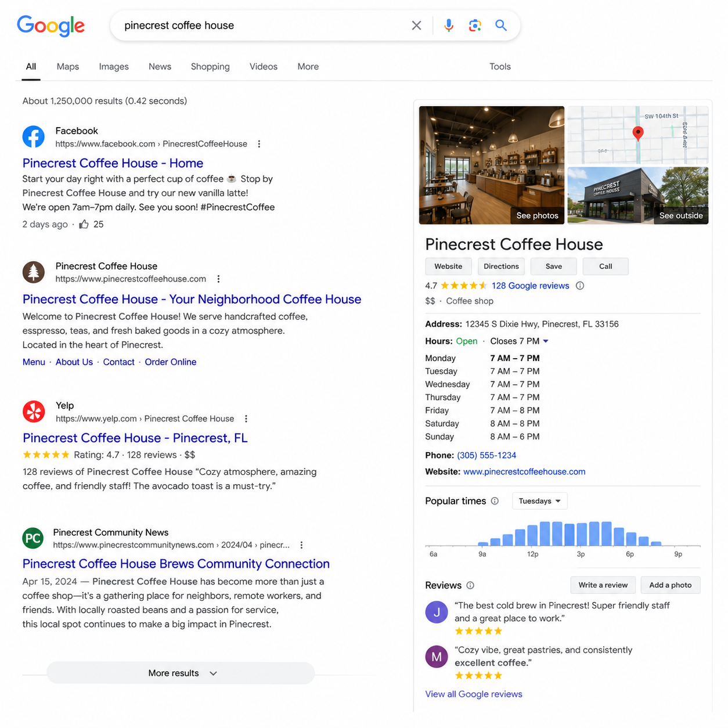The image size is (728, 728).
Task: Switch to the News tab
Action: (x=160, y=67)
